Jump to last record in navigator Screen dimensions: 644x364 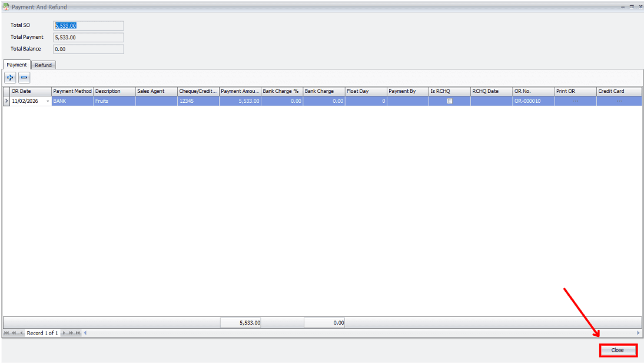(78, 333)
